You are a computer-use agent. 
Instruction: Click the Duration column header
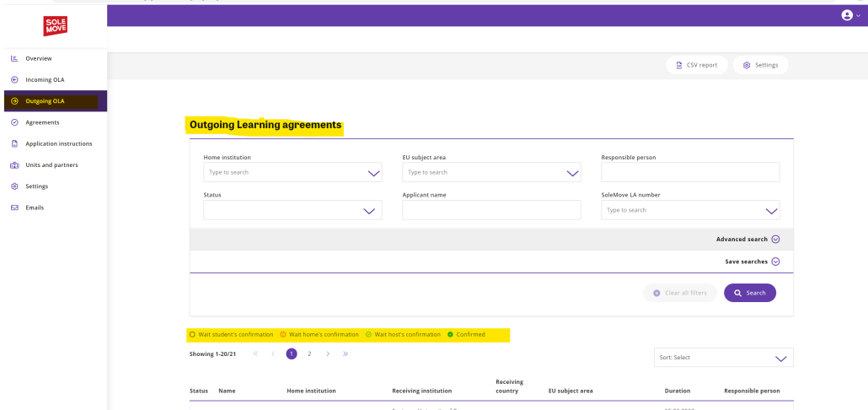678,391
